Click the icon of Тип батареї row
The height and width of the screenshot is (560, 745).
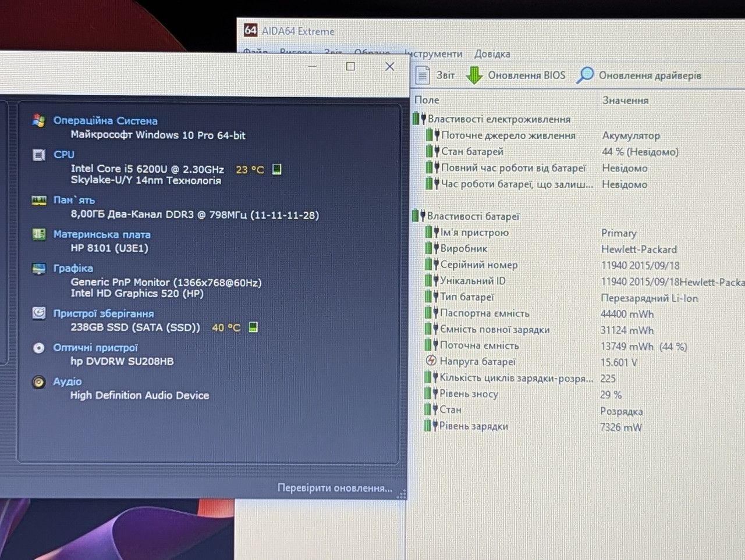(x=431, y=297)
